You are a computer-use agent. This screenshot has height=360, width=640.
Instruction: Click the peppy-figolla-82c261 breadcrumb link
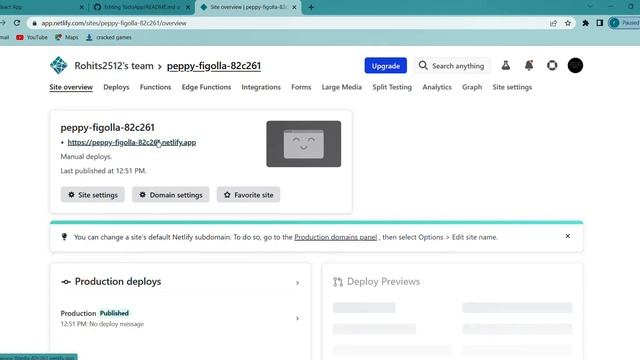tap(213, 66)
